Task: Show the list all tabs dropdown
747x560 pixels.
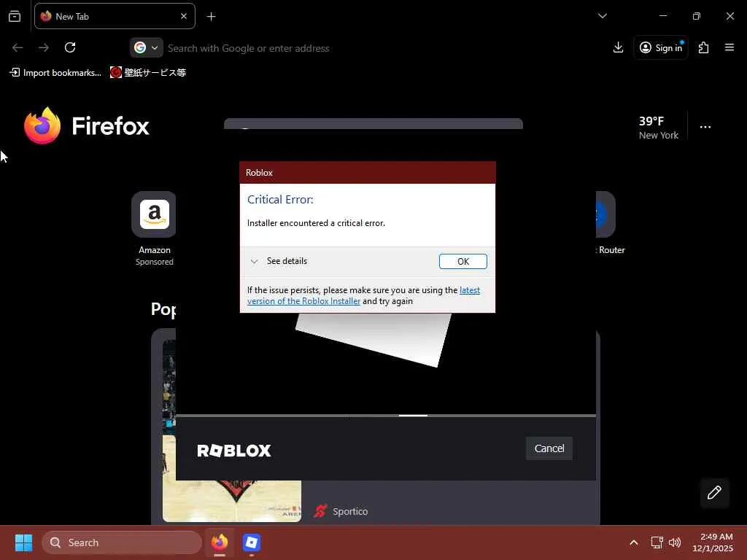Action: 602,16
